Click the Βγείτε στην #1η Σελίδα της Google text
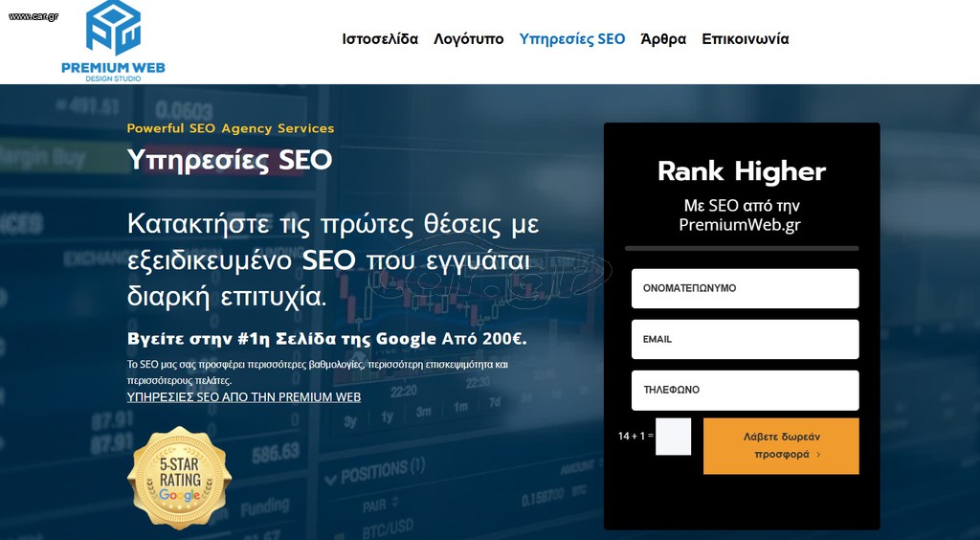The width and height of the screenshot is (980, 540). pos(281,339)
